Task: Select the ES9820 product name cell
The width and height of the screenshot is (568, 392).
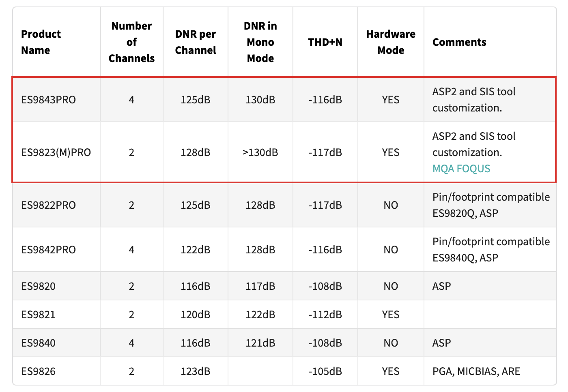Action: tap(38, 286)
